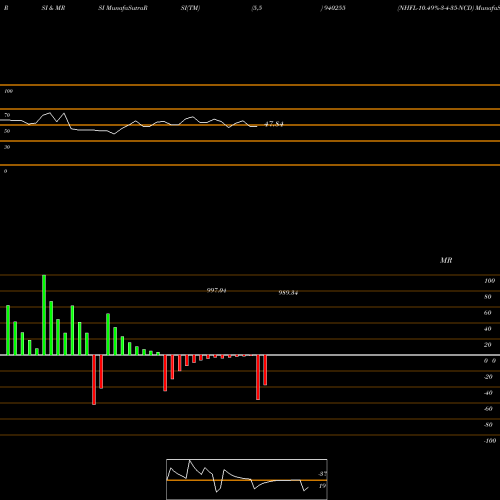
Task: Click the MR axis label 20
Action: coord(488,345)
